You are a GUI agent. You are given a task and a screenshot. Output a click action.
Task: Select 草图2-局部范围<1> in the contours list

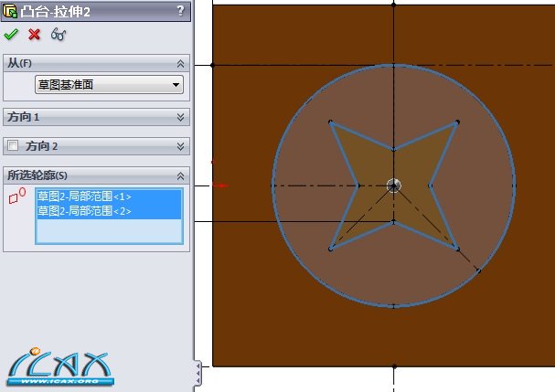tap(109, 196)
